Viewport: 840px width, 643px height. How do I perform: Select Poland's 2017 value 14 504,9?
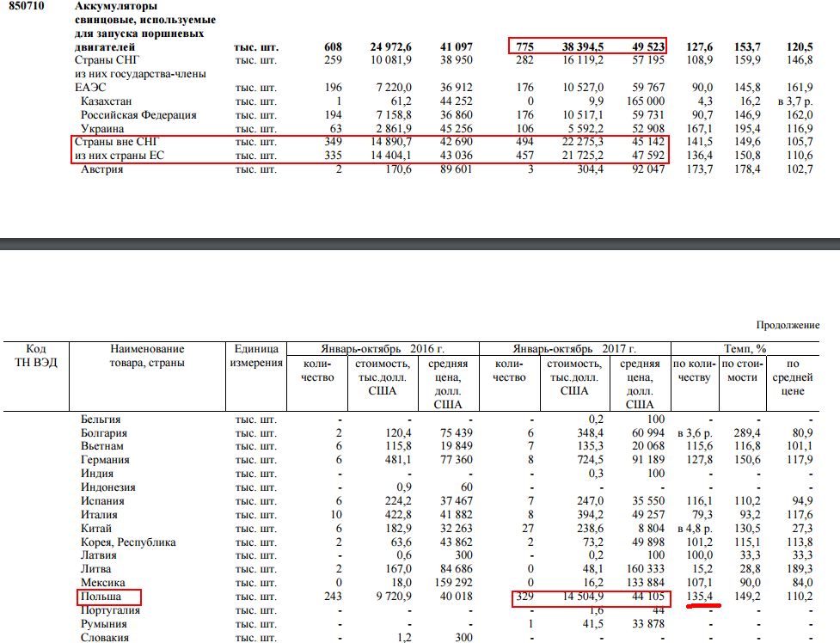point(583,597)
